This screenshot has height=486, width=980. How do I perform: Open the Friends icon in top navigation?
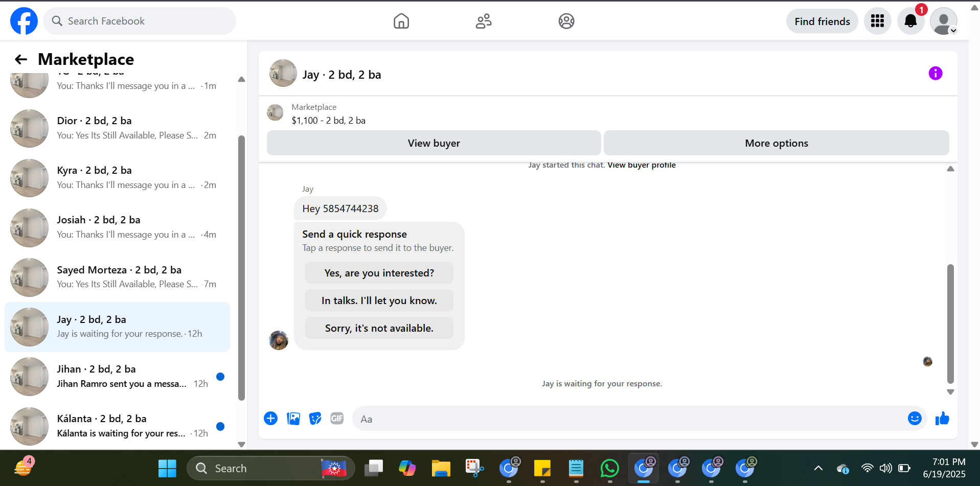484,21
